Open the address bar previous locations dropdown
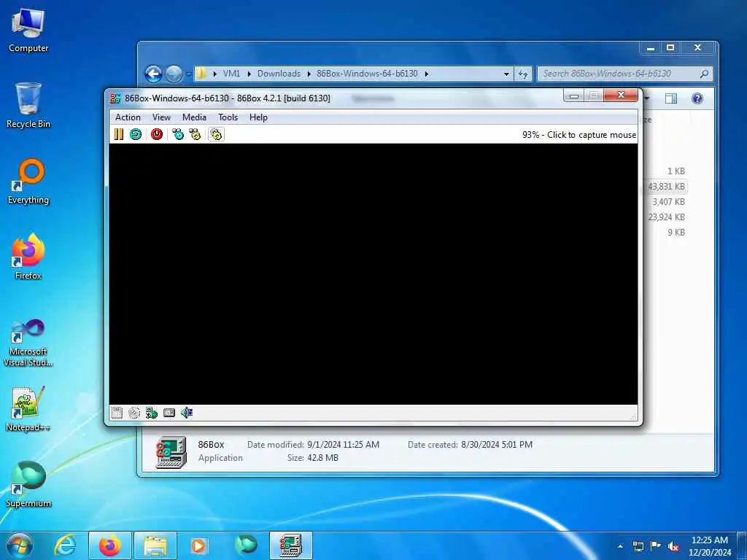 tap(506, 74)
